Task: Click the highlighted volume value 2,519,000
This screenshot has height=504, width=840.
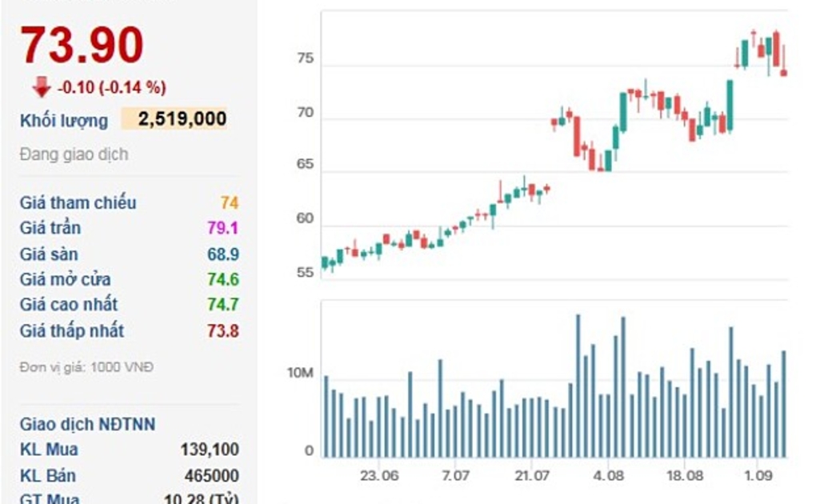Action: [x=182, y=119]
